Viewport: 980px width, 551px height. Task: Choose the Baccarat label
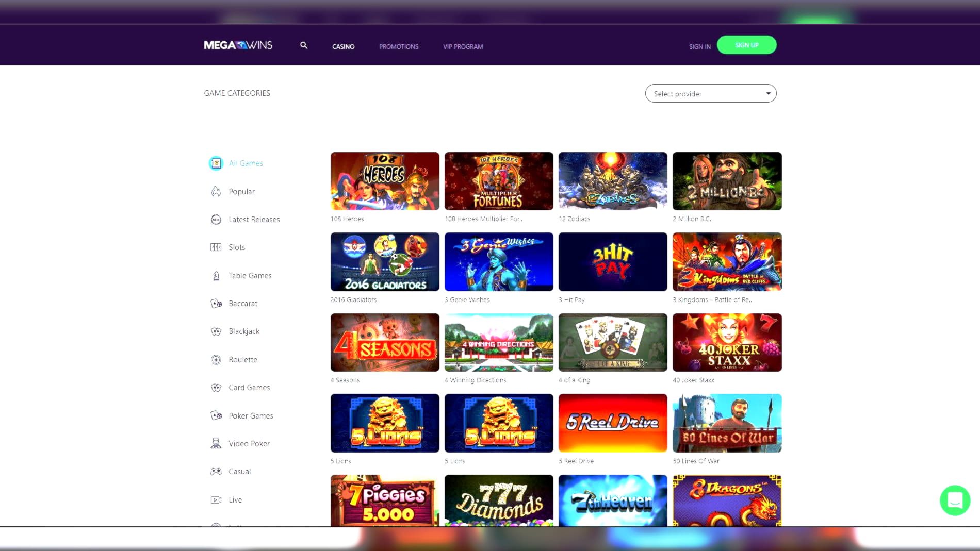242,304
